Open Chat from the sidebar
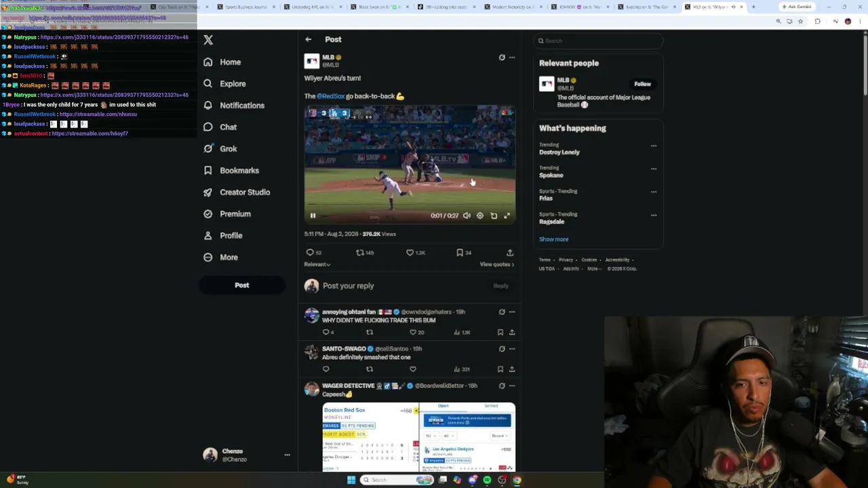The height and width of the screenshot is (488, 868). pyautogui.click(x=220, y=127)
